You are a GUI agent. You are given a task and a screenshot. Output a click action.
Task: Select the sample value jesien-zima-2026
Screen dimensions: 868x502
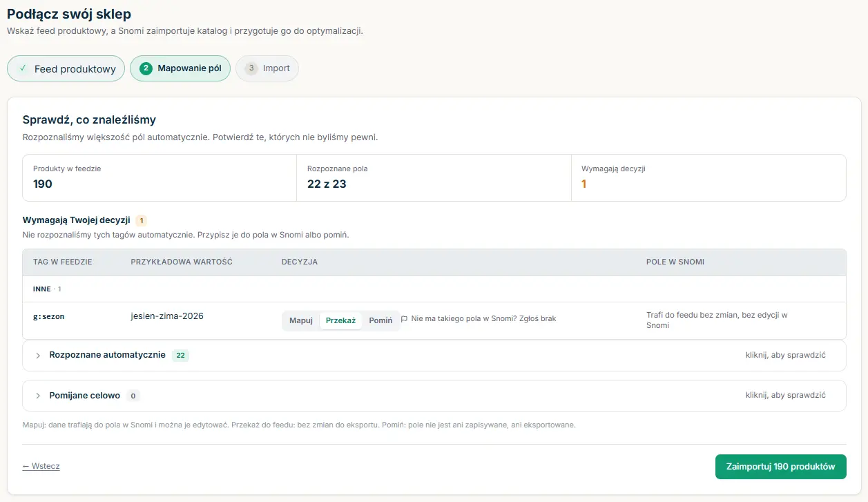[x=167, y=316]
